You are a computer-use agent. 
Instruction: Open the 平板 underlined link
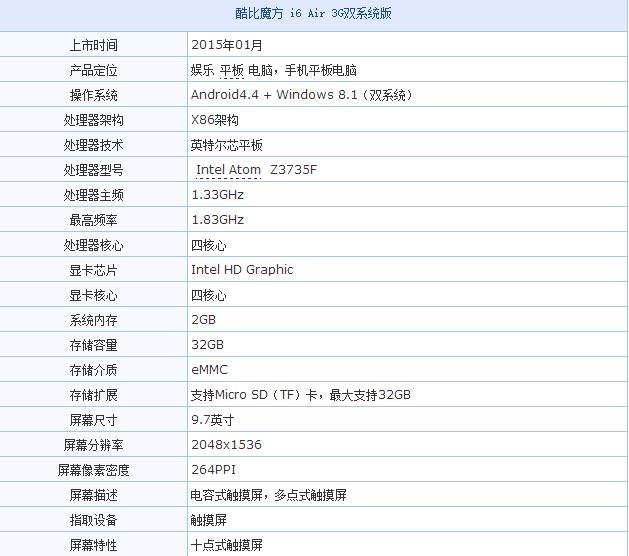click(231, 70)
